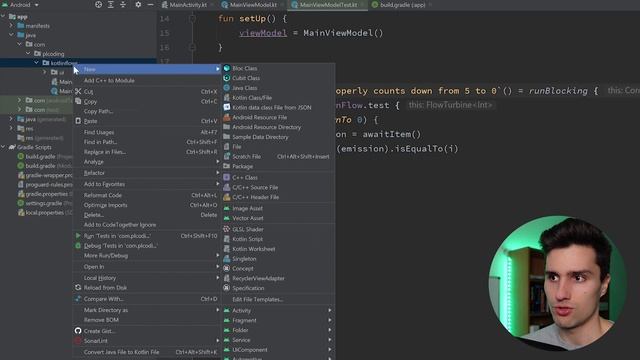Viewport: 640px width, 360px height.
Task: Click the green Run Tests arrow icon
Action: [78, 236]
